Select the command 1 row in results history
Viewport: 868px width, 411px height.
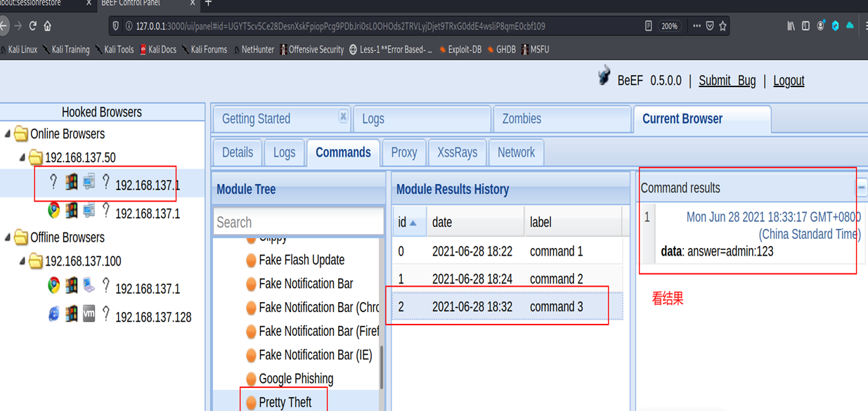click(506, 252)
